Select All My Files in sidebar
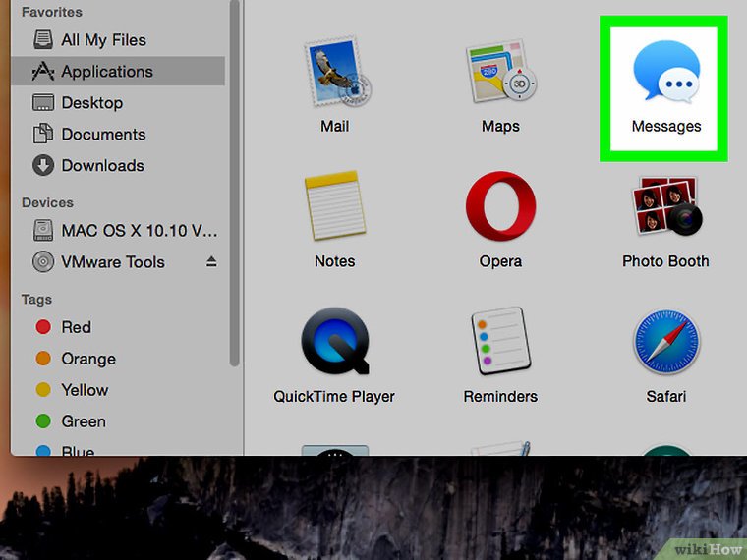 (102, 40)
